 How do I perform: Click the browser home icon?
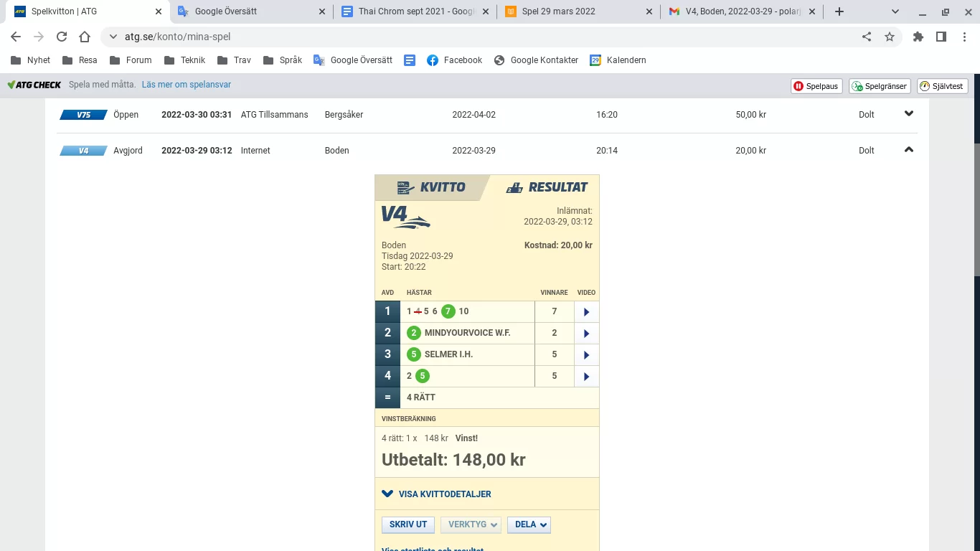[84, 36]
